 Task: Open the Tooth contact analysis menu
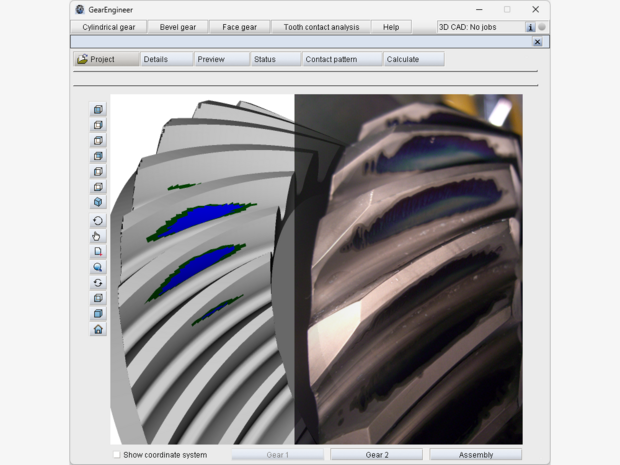(321, 27)
